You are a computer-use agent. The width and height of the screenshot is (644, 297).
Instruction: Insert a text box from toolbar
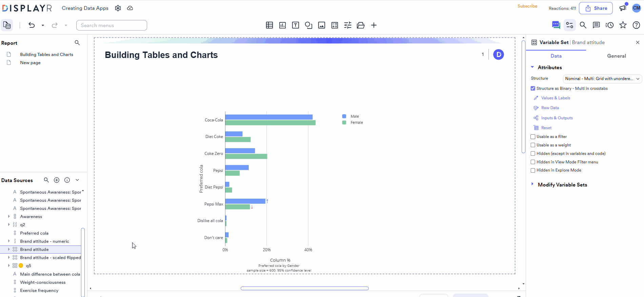pos(296,25)
